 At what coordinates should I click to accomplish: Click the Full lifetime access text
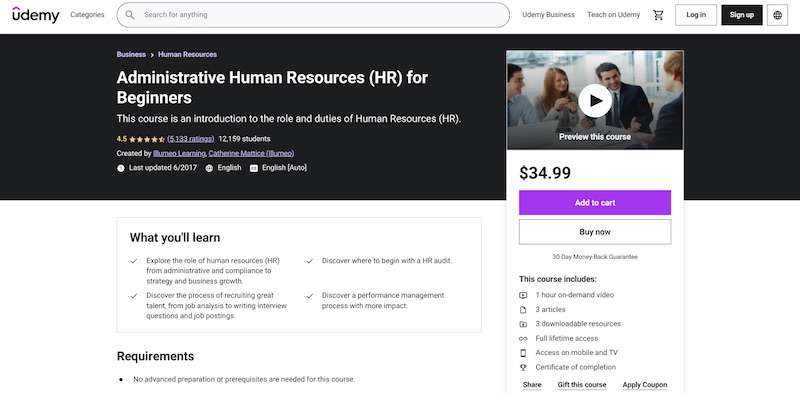566,338
